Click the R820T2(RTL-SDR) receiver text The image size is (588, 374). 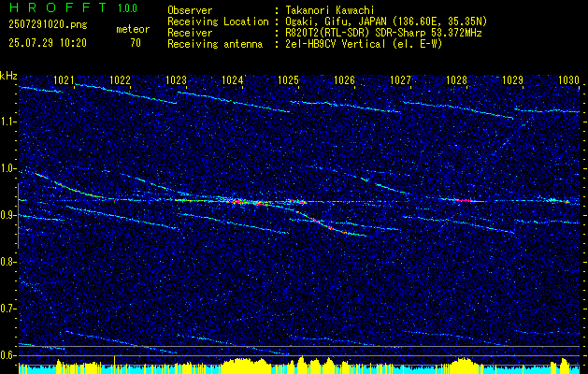point(383,33)
